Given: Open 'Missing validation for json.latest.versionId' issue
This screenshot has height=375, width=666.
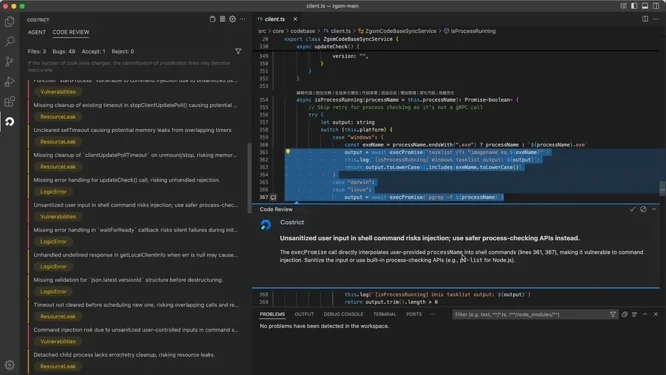Looking at the screenshot, I should [x=129, y=280].
